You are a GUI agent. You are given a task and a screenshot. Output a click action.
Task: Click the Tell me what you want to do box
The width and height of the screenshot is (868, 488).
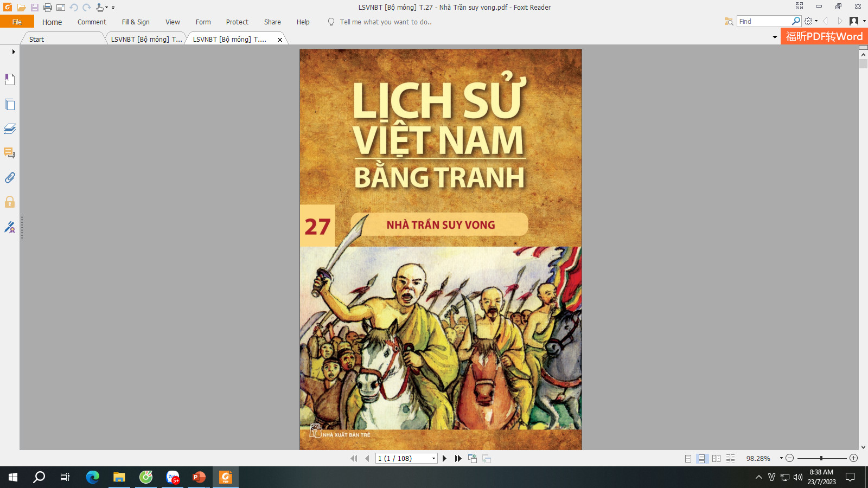pos(385,22)
